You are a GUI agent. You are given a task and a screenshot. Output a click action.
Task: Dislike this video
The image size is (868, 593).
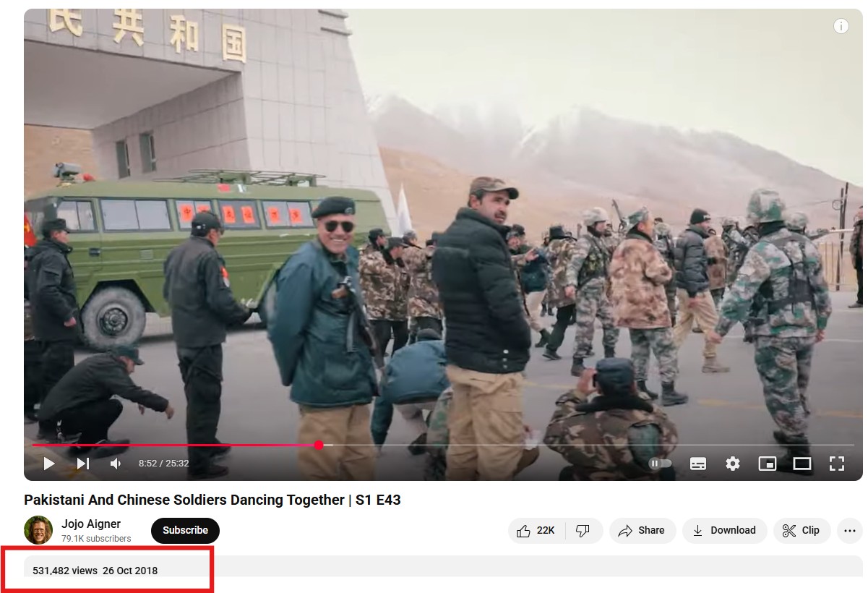click(583, 531)
